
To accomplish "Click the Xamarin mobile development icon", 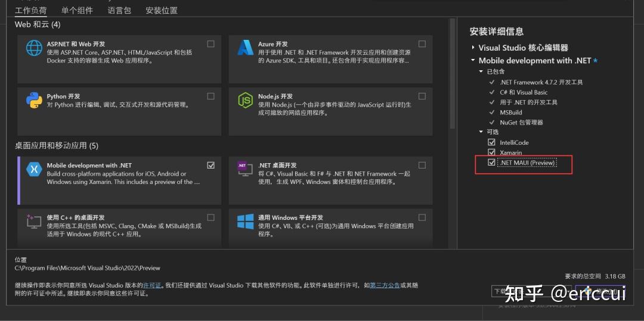I will (34, 169).
